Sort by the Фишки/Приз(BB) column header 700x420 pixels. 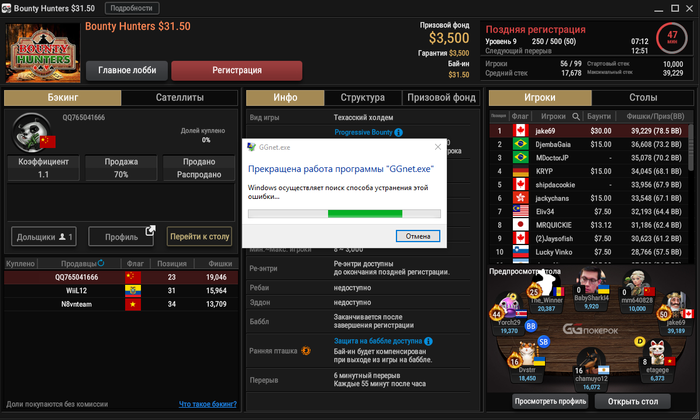click(655, 116)
